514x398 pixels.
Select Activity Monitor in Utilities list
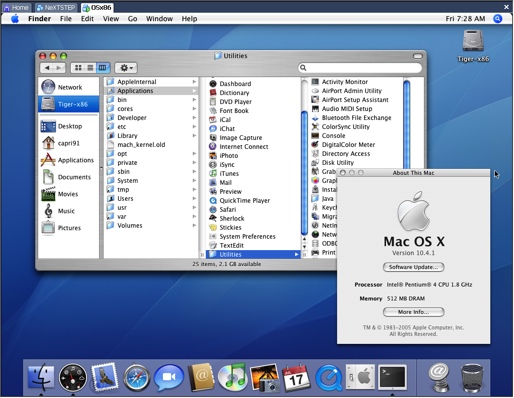click(345, 82)
